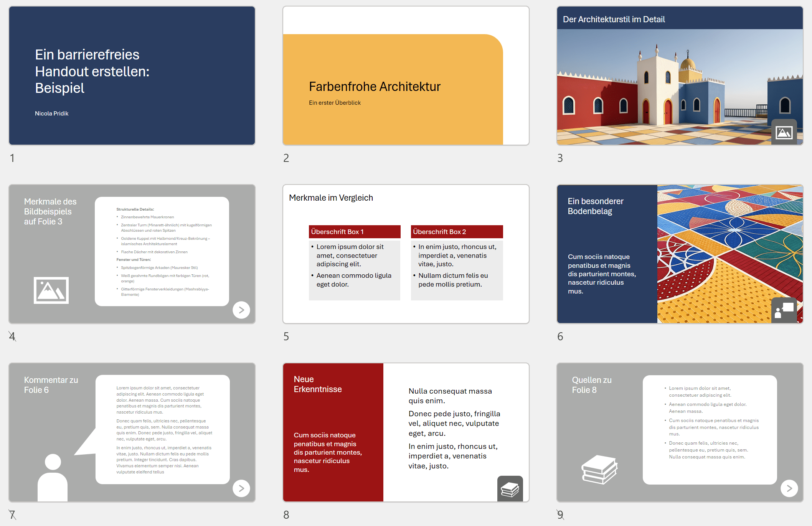812x526 pixels.
Task: Click the title 'Ein besonderer Bodenbelag'
Action: pos(596,206)
